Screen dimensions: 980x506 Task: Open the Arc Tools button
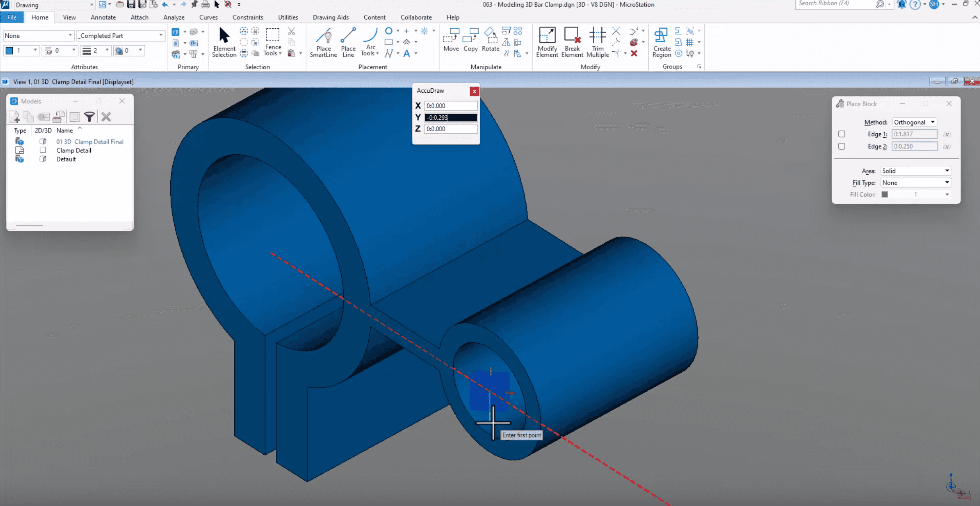370,42
